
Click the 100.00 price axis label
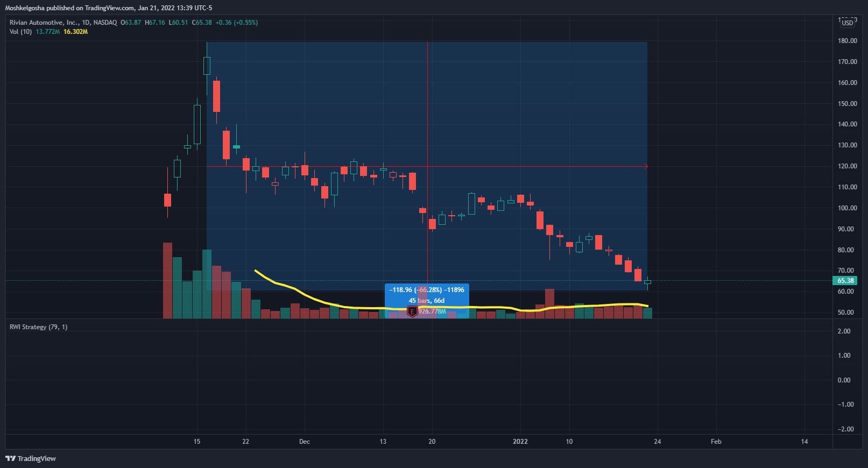[848, 208]
